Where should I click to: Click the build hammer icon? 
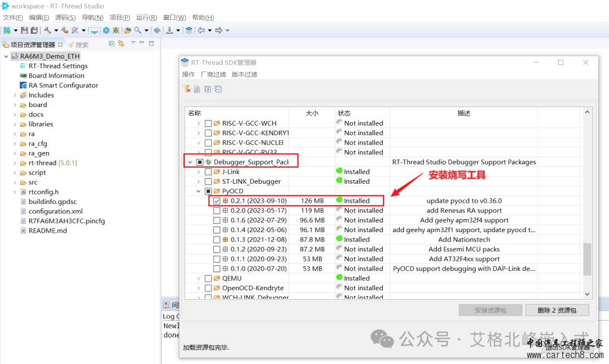(47, 30)
